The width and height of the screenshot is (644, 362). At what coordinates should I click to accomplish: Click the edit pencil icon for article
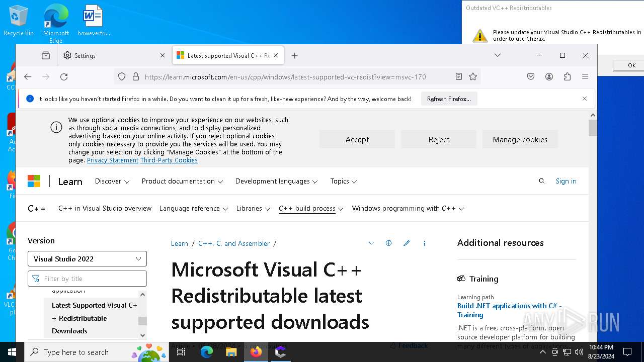point(407,243)
